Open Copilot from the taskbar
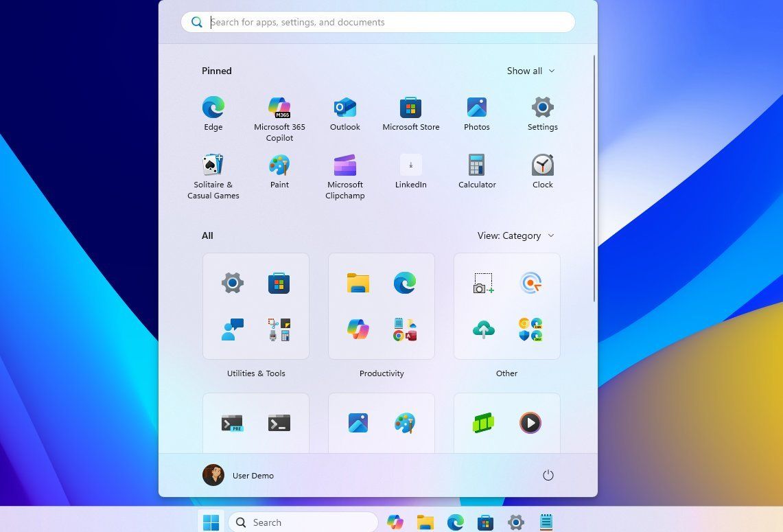The height and width of the screenshot is (532, 783). coord(395,522)
